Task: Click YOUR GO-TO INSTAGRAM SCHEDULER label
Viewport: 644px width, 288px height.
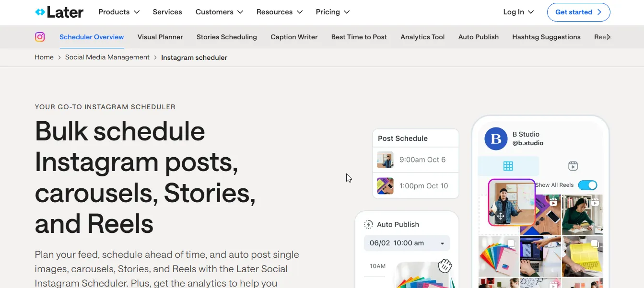Action: (x=105, y=107)
